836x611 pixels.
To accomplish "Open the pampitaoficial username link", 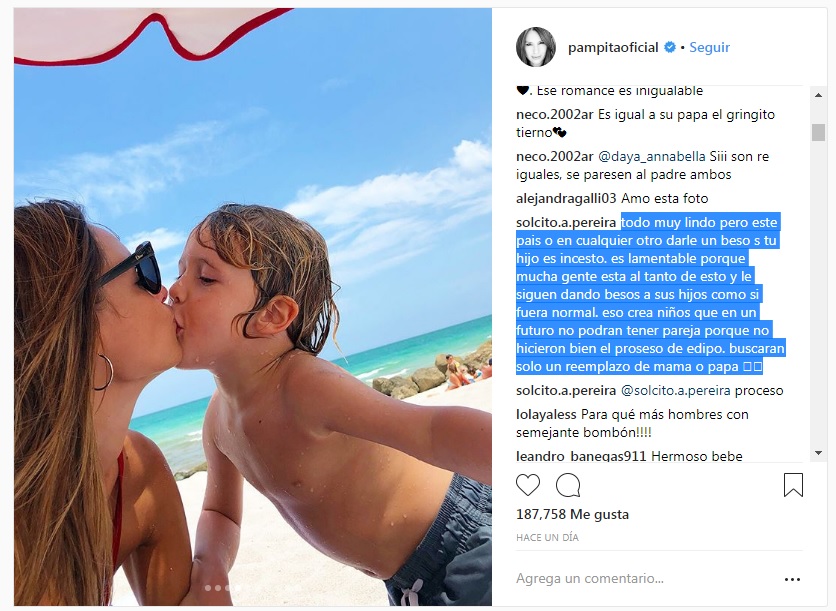I will coord(613,47).
